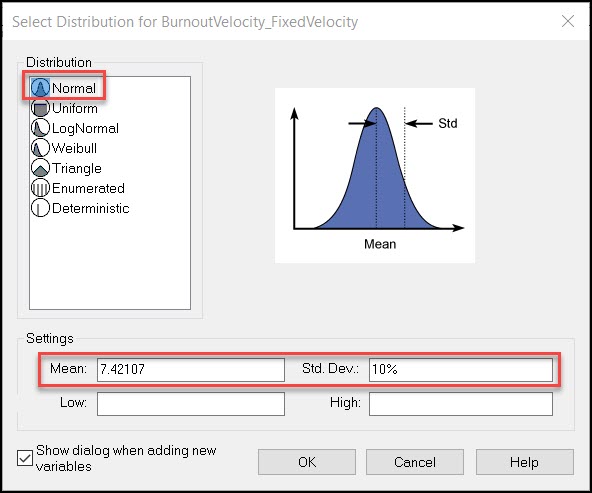Pick the Deterministic distribution icon
Viewport: 592px width, 493px height.
(40, 208)
